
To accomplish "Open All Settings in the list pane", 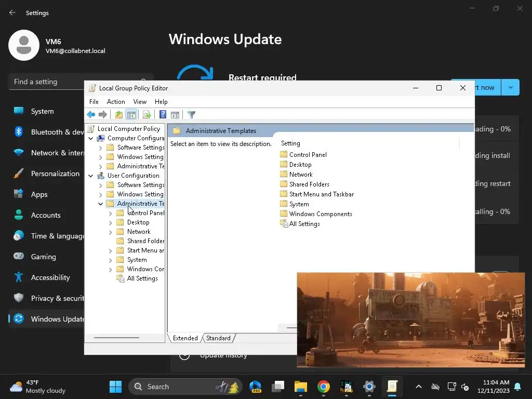I will pyautogui.click(x=304, y=224).
